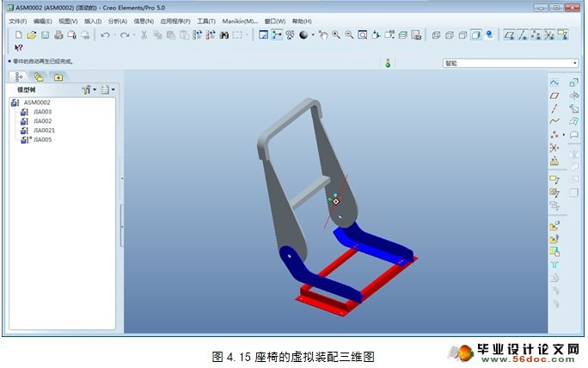Click the Zoom Out magnifier icon

pos(349,35)
